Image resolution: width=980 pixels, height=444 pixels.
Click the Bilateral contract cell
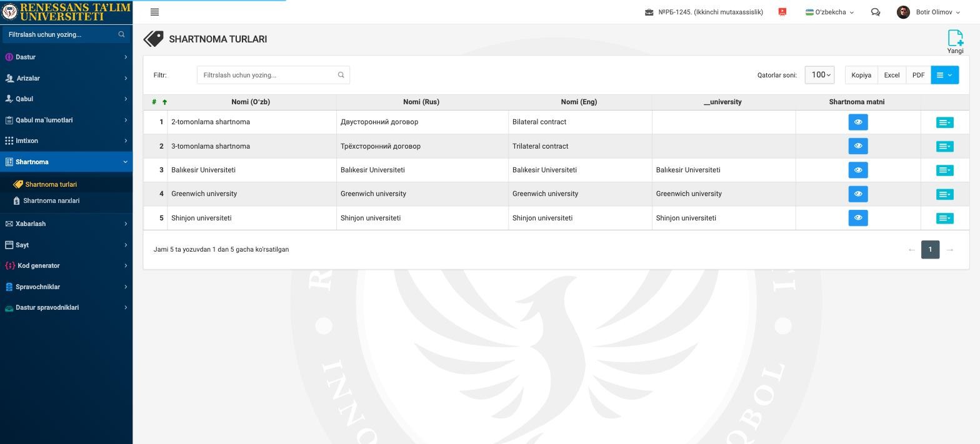pos(580,122)
